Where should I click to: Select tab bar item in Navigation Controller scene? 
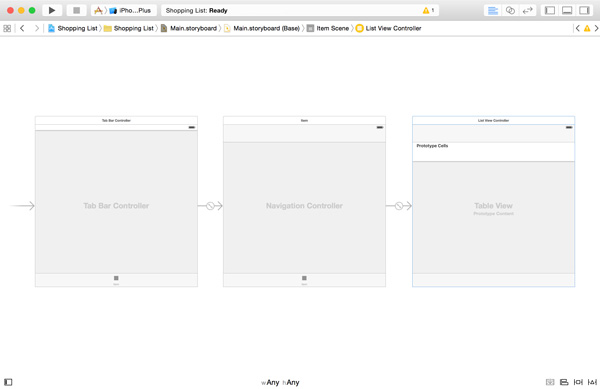pyautogui.click(x=304, y=280)
